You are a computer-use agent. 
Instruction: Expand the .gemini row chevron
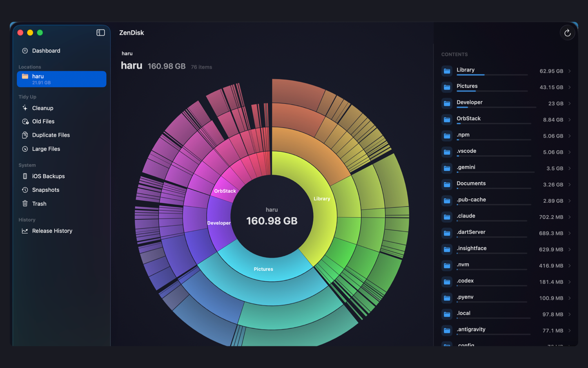click(570, 168)
